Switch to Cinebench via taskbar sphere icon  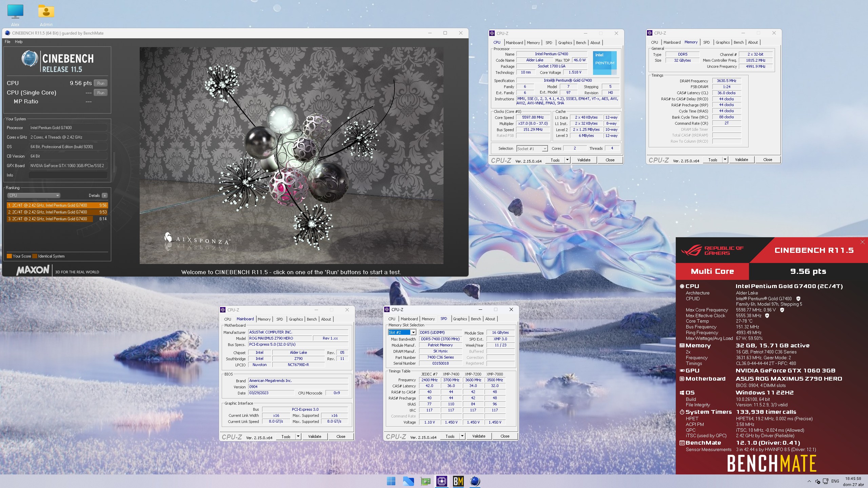coord(475,481)
